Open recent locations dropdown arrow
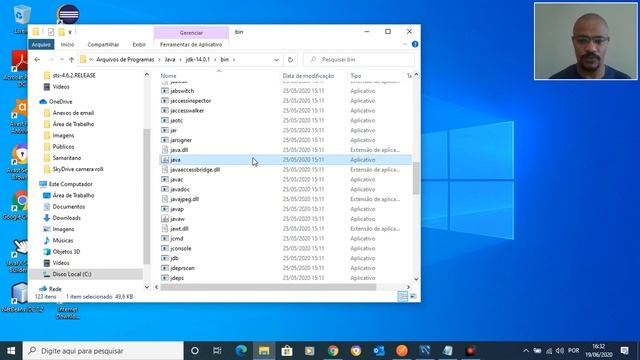640x360 pixels. [62, 60]
